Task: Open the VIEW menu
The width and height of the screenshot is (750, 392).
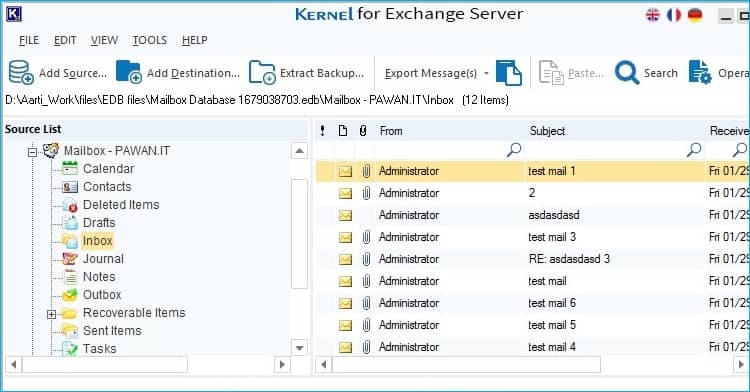Action: click(104, 40)
